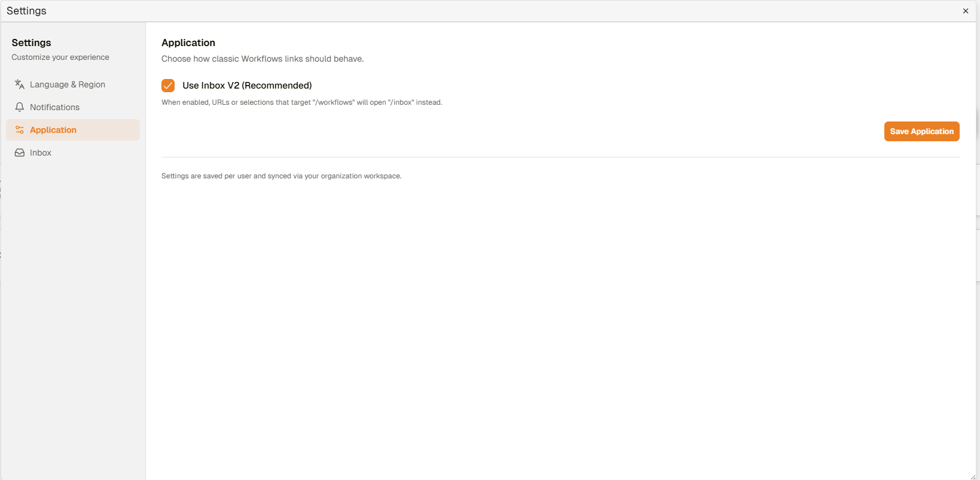The width and height of the screenshot is (980, 480).
Task: Click the Language & Region translate icon
Action: pos(20,84)
